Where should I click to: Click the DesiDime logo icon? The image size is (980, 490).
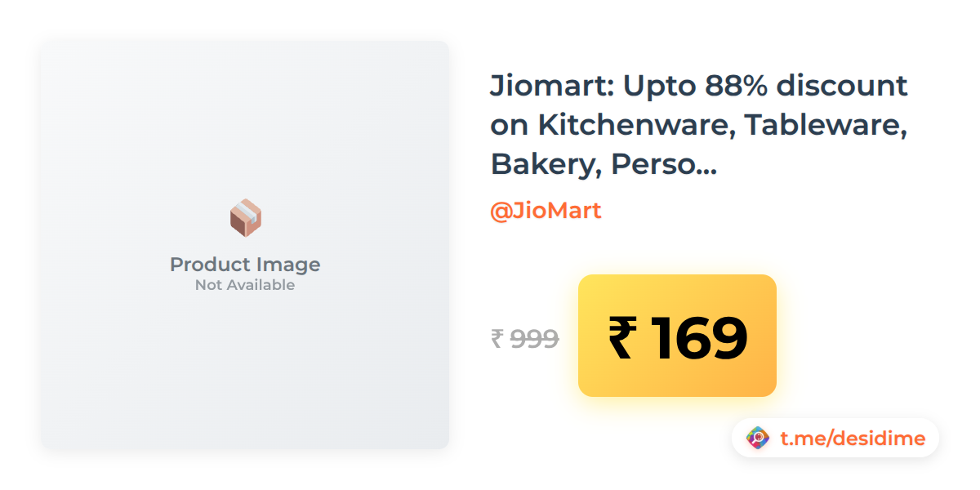(x=759, y=439)
